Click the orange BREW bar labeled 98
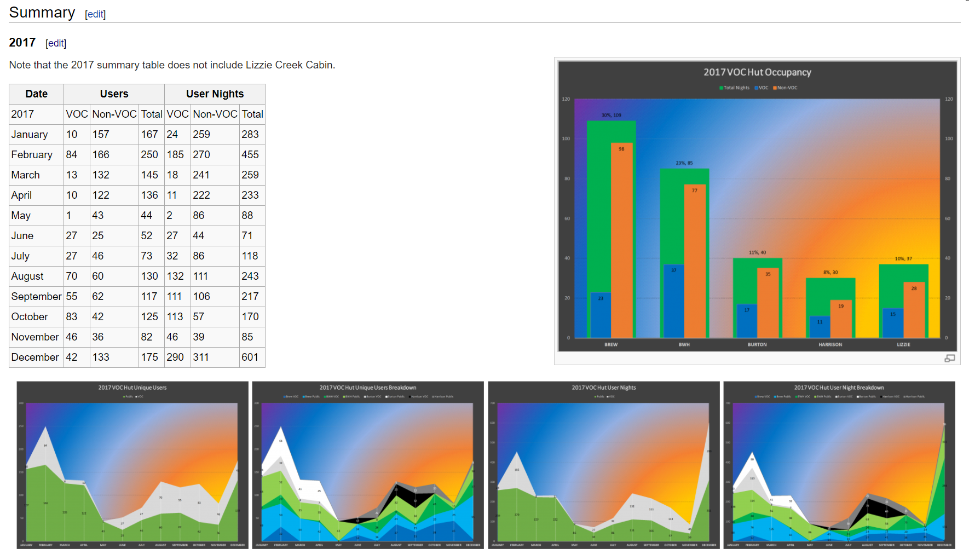The image size is (969, 560). 621,241
